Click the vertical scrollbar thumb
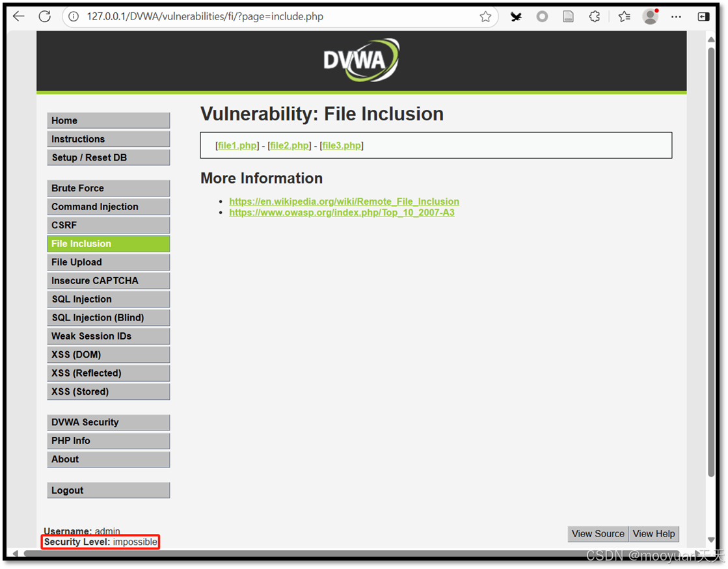Screen dimensions: 728x569 711,262
